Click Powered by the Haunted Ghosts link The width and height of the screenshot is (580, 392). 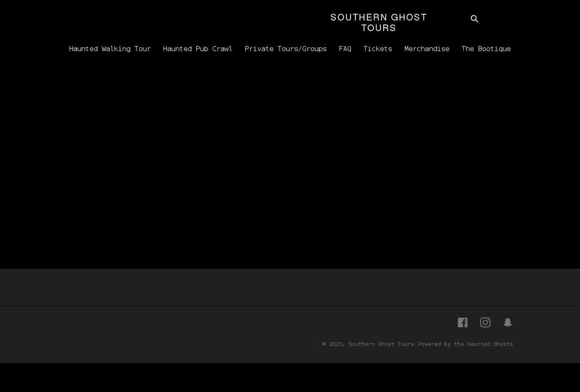point(466,344)
